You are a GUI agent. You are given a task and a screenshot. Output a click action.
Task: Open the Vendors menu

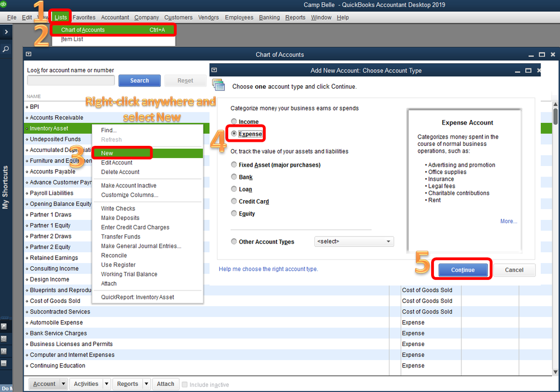coord(209,17)
